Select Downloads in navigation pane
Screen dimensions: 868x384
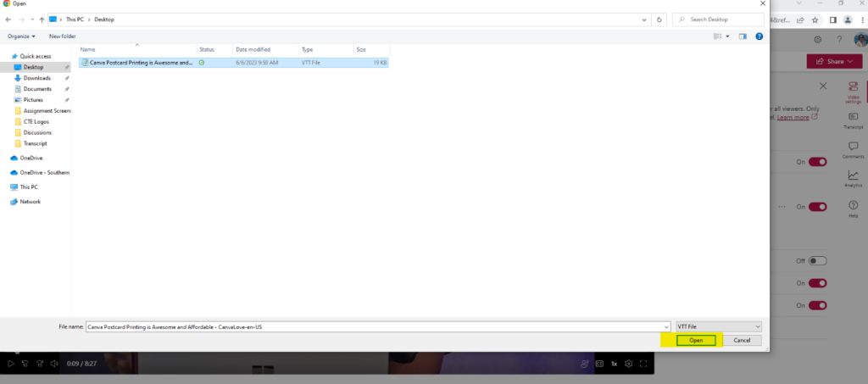36,78
